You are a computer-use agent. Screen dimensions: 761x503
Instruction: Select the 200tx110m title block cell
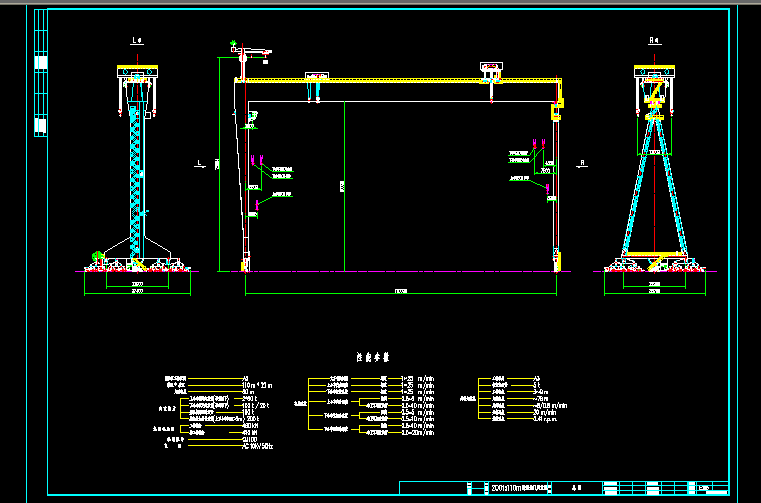pyautogui.click(x=519, y=488)
